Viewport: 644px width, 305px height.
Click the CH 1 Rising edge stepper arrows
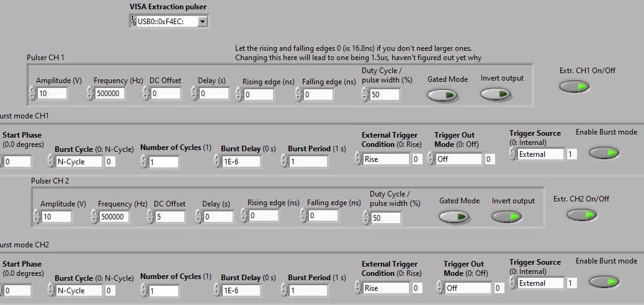[x=239, y=95]
